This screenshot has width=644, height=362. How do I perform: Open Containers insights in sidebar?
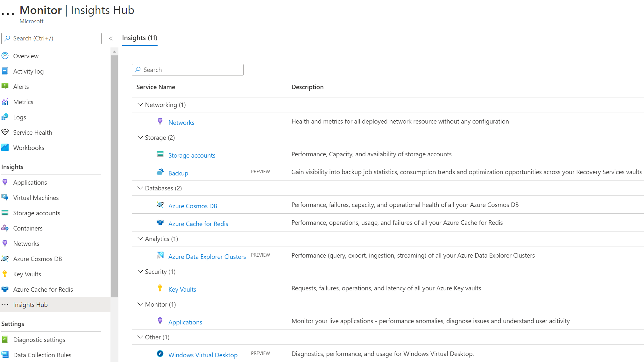coord(28,228)
